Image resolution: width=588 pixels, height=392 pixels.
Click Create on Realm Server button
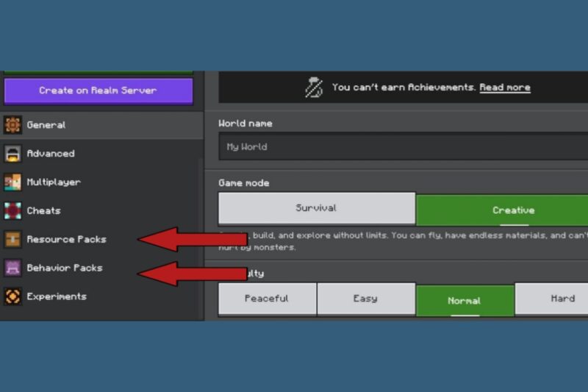98,90
